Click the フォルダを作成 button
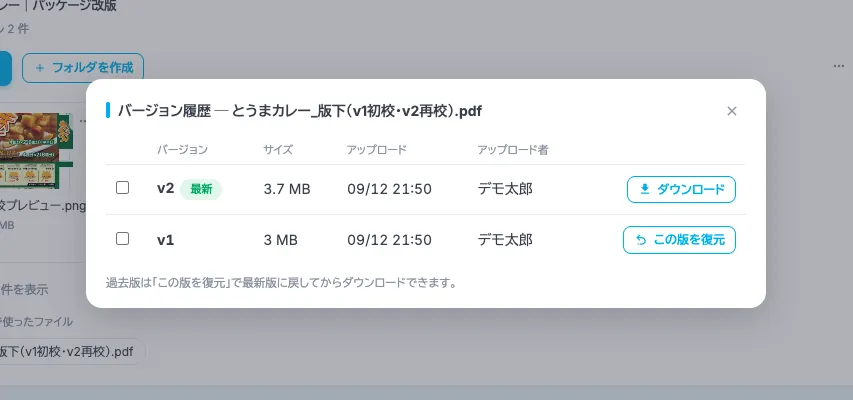The width and height of the screenshot is (853, 400). coord(83,68)
